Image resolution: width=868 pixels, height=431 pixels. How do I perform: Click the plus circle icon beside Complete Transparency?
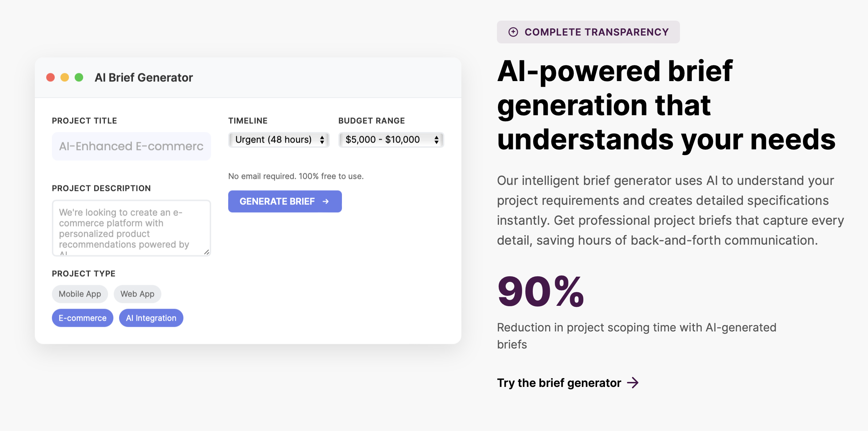(513, 32)
